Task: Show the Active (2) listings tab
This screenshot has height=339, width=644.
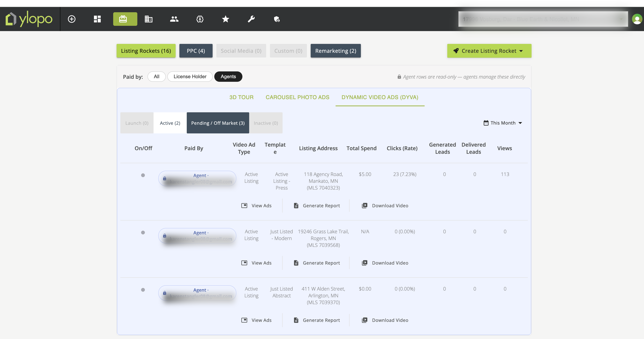Action: click(x=170, y=123)
